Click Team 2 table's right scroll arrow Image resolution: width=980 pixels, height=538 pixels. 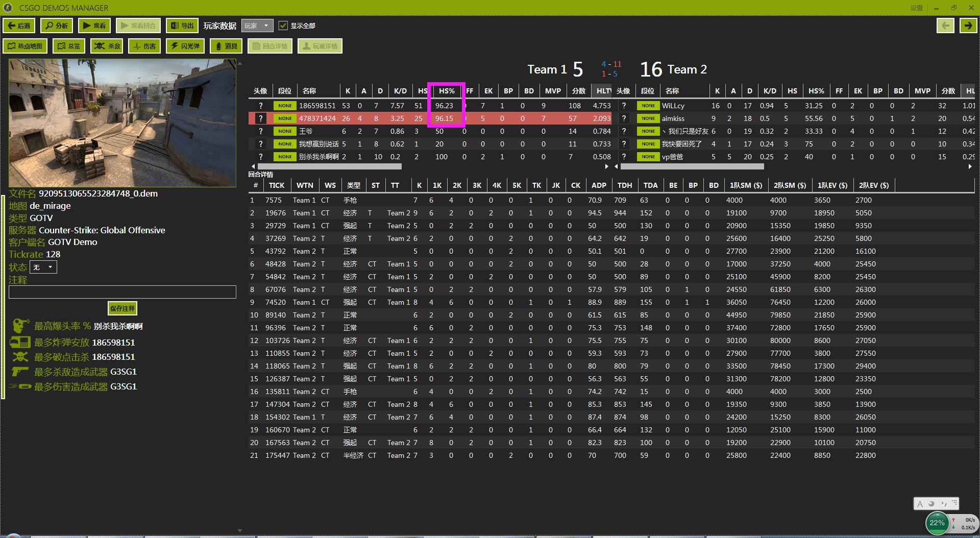pyautogui.click(x=970, y=166)
